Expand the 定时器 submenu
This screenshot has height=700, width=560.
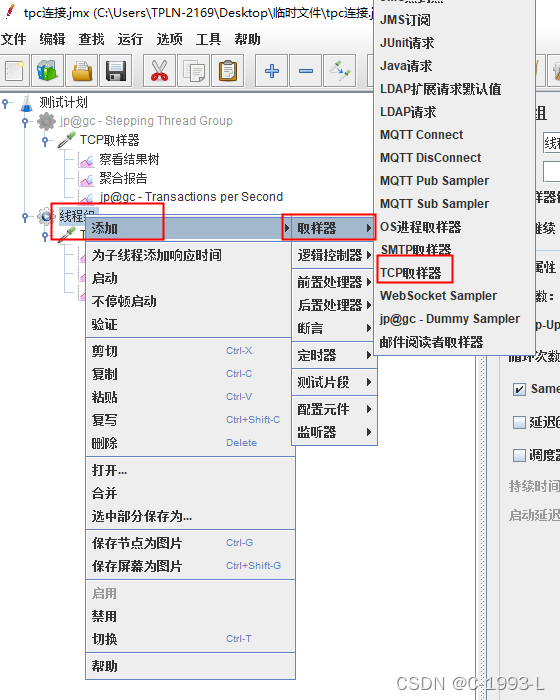[x=334, y=355]
